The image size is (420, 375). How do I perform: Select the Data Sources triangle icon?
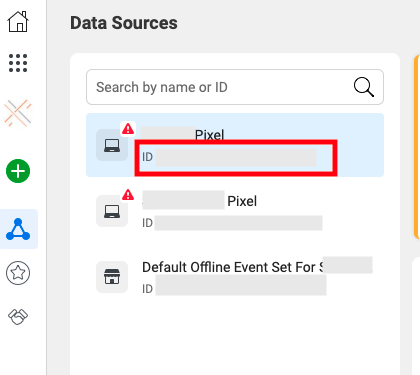point(18,229)
